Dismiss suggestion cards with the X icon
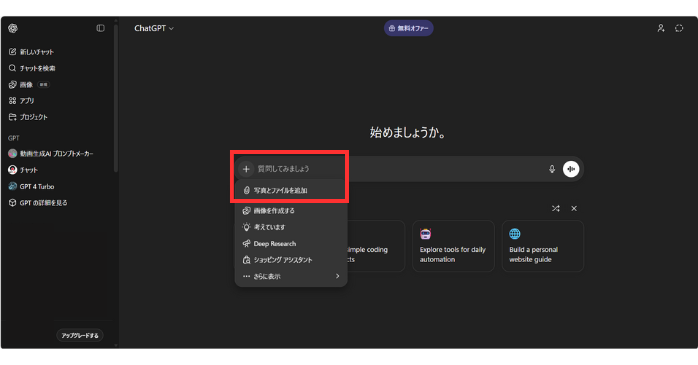 [x=574, y=208]
